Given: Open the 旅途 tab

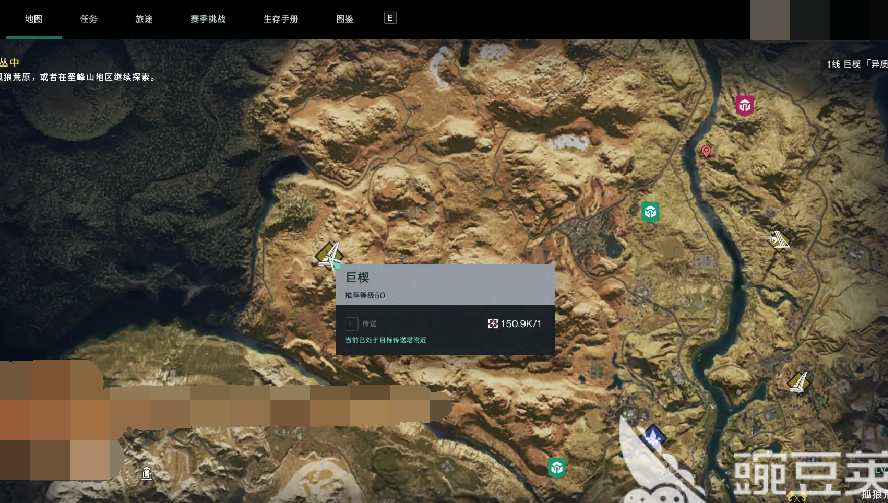Looking at the screenshot, I should point(144,19).
